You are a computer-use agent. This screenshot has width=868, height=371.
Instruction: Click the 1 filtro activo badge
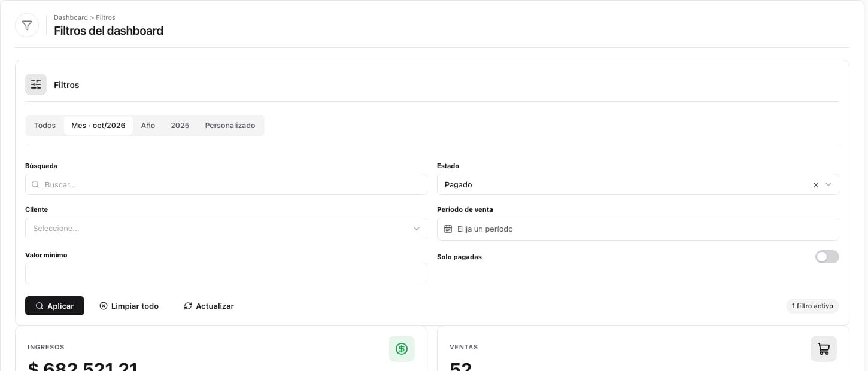click(x=812, y=306)
